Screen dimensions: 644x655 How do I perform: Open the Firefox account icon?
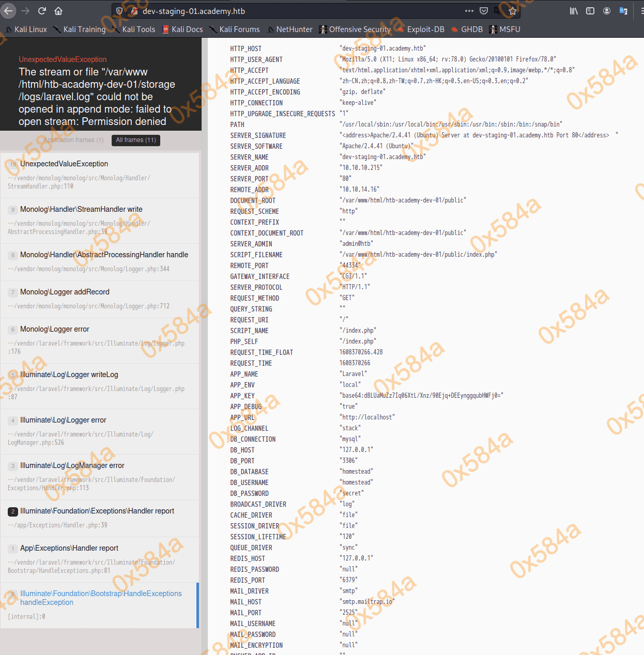click(x=607, y=11)
